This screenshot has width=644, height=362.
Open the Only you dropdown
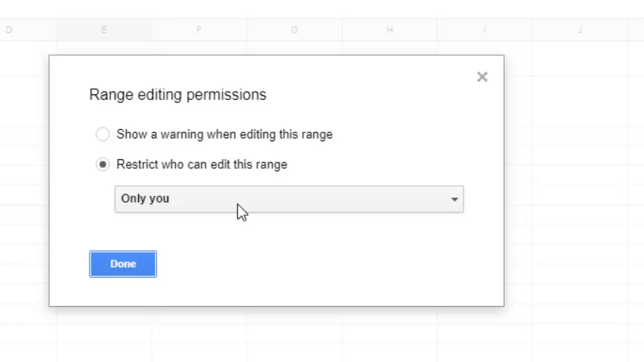tap(289, 199)
